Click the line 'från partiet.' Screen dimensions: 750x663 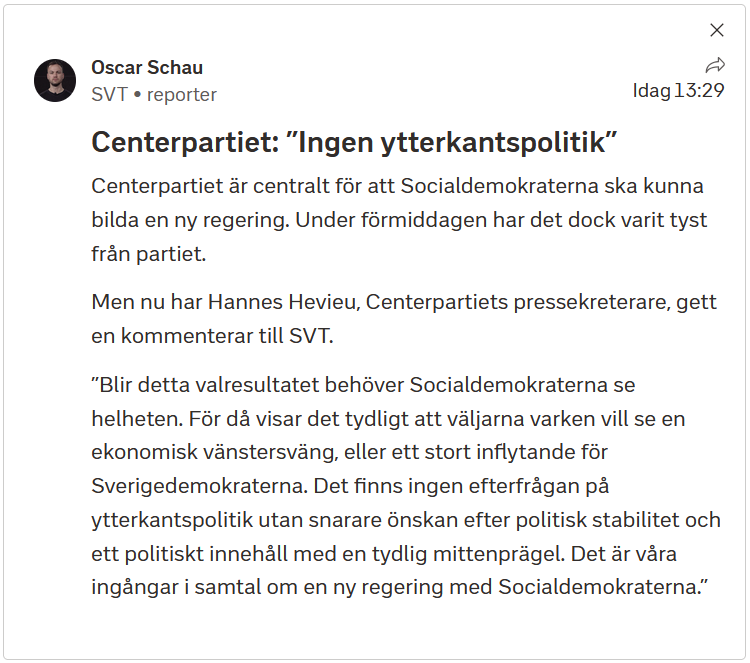tap(149, 254)
